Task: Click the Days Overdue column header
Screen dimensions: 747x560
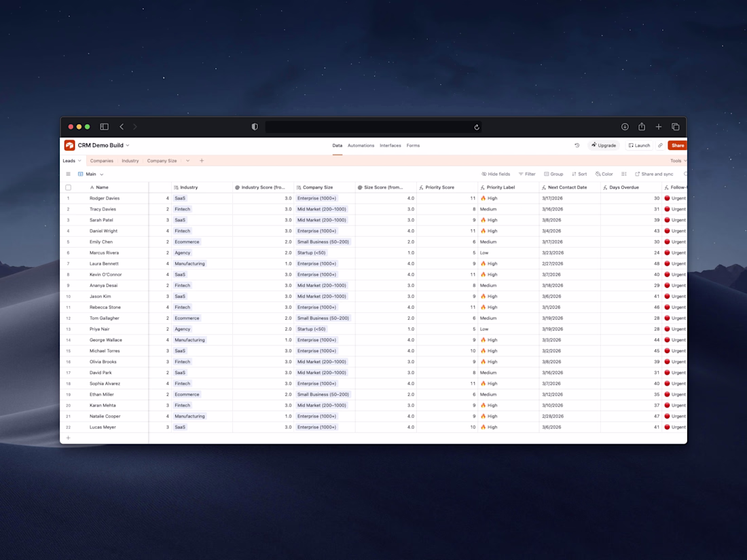Action: tap(632, 187)
